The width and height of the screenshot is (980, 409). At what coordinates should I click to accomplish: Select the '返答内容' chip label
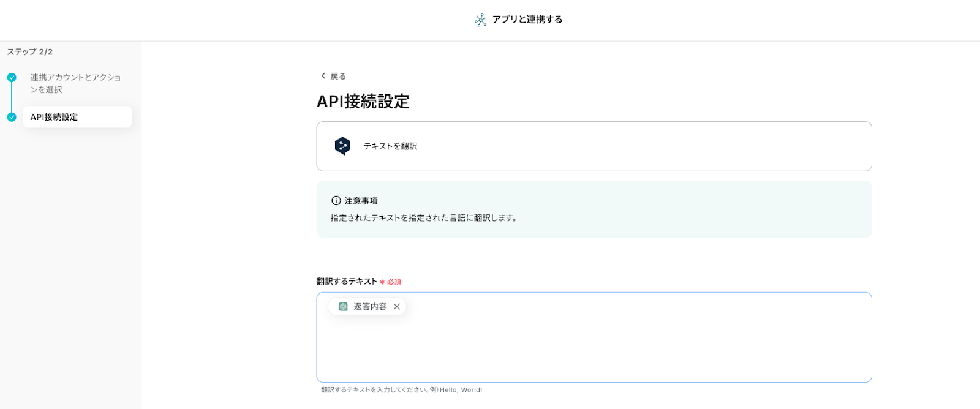click(370, 307)
